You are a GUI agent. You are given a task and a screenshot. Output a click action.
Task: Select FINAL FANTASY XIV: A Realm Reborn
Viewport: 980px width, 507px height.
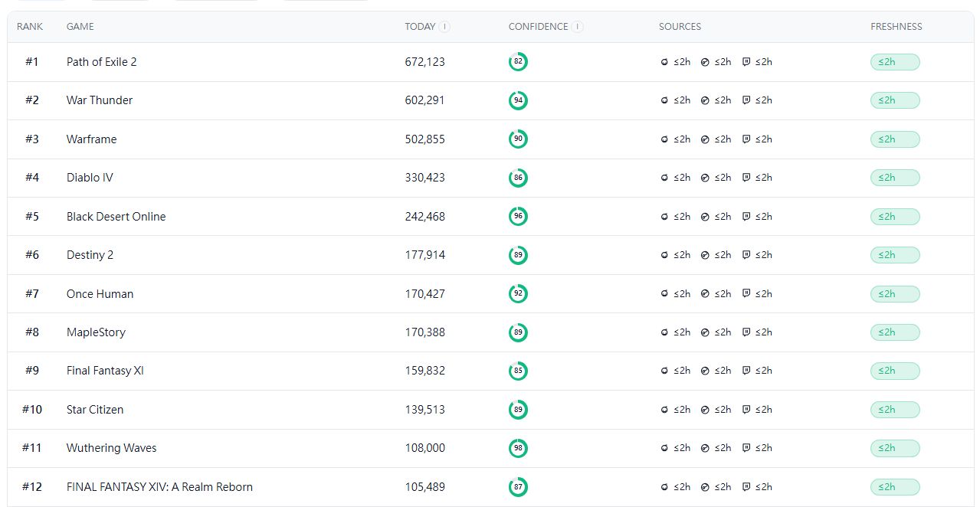tap(159, 487)
